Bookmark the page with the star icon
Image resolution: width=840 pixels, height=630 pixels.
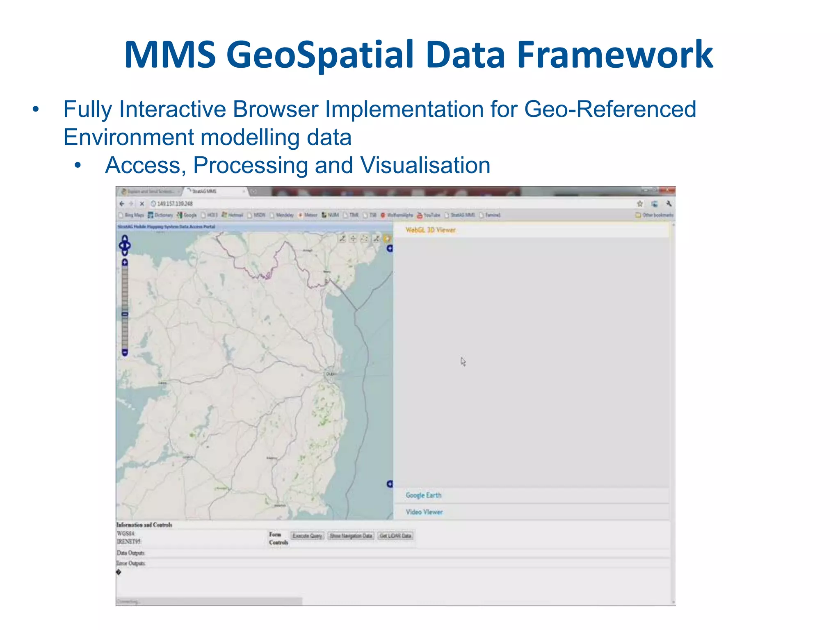(640, 203)
